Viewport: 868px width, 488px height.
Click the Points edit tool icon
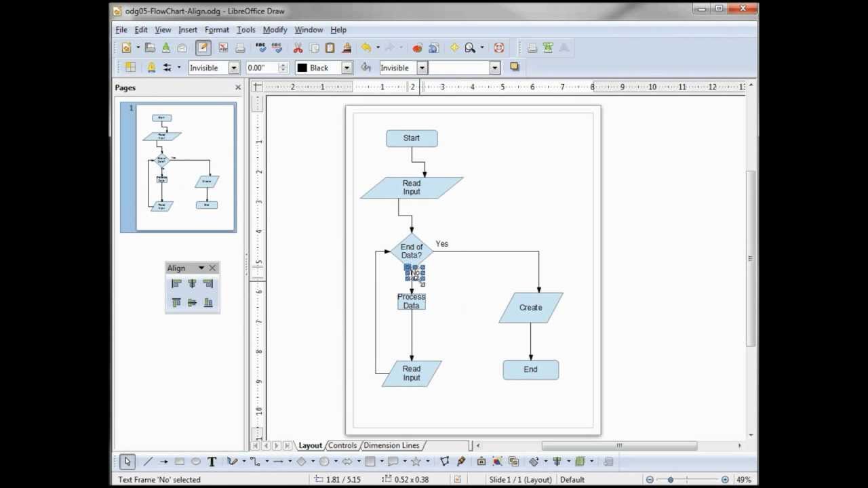444,462
